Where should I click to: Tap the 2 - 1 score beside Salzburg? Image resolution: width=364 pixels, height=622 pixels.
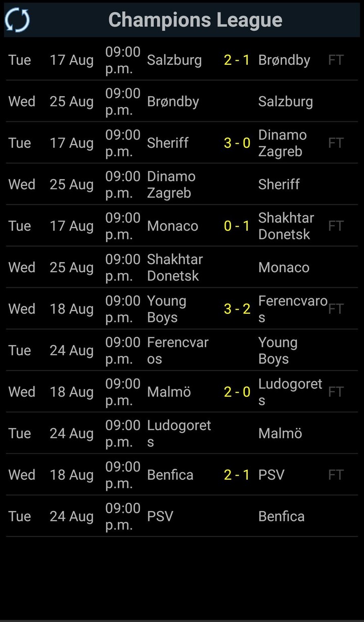(237, 60)
